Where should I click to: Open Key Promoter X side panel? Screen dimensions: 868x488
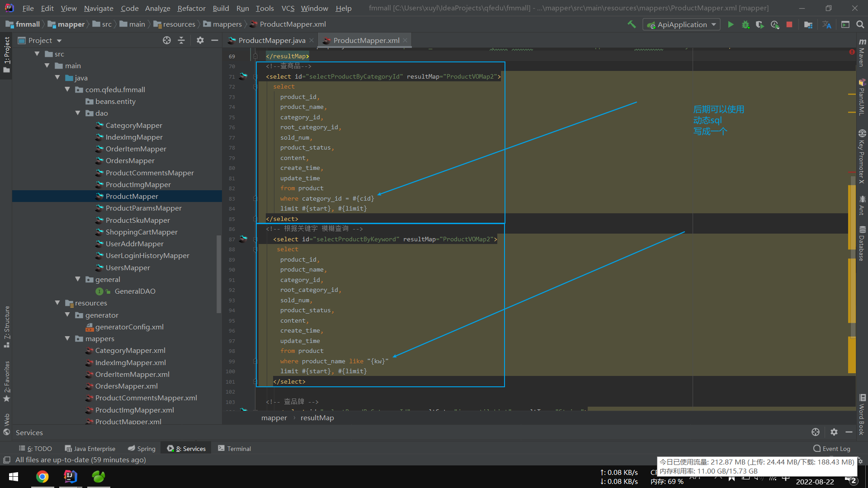point(862,156)
